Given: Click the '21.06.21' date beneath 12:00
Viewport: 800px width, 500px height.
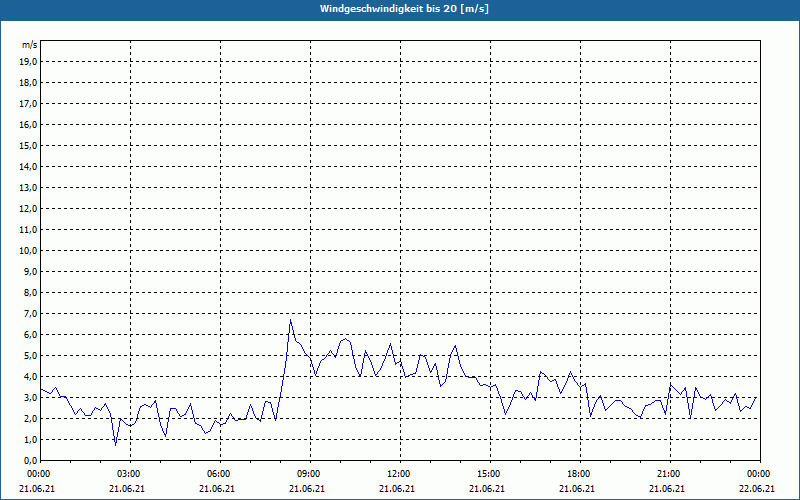Looking at the screenshot, I should point(397,489).
